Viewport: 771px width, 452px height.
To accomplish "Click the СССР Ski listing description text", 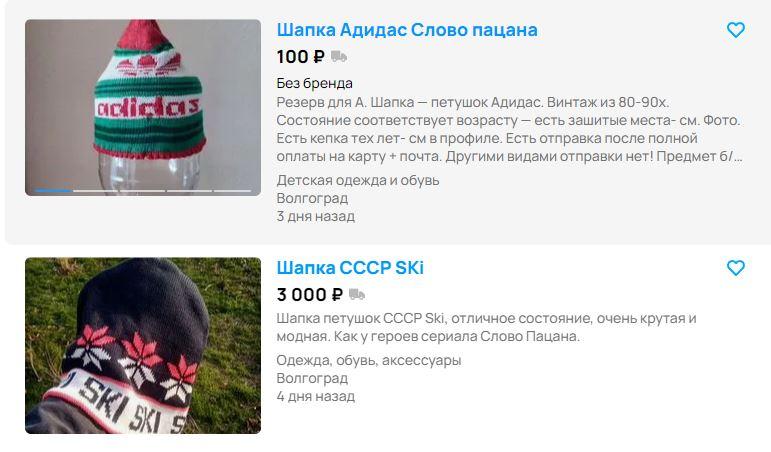I will click(486, 327).
